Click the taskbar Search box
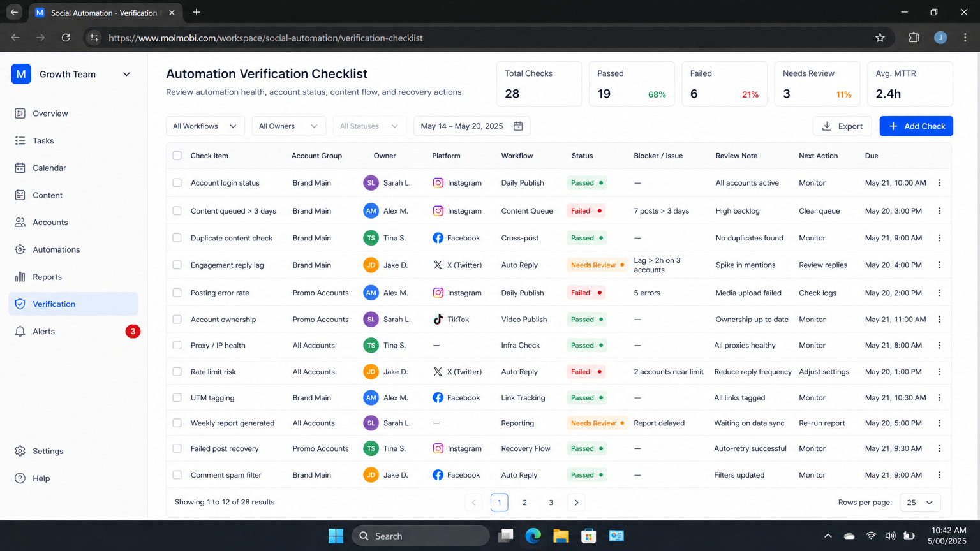Viewport: 980px width, 551px height. tap(421, 536)
